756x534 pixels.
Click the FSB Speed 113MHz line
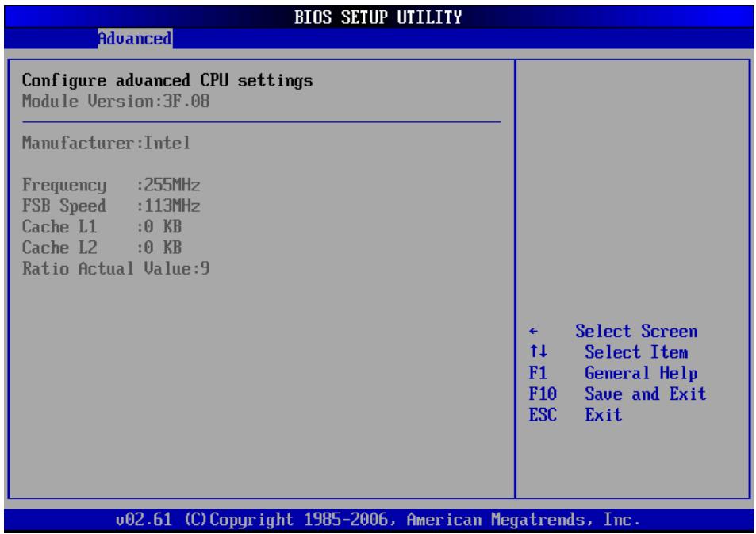[111, 206]
